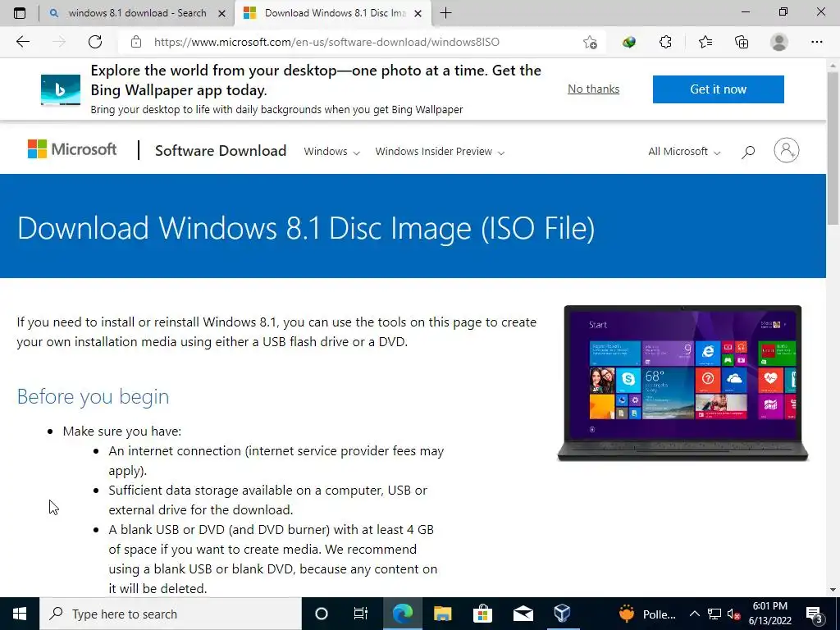
Task: Open Microsoft Edge from the taskbar
Action: pos(402,614)
